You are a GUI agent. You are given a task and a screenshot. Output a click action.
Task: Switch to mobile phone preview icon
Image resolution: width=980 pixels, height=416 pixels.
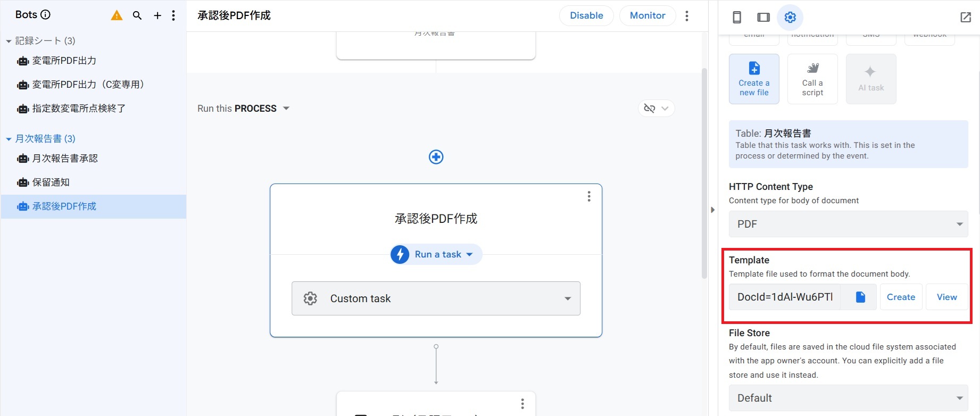point(737,18)
